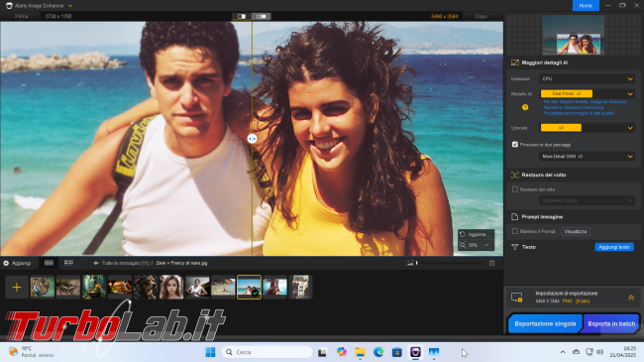Click the navigator preview thumbnail top right
Viewport: 644px width, 362px height.
click(574, 35)
